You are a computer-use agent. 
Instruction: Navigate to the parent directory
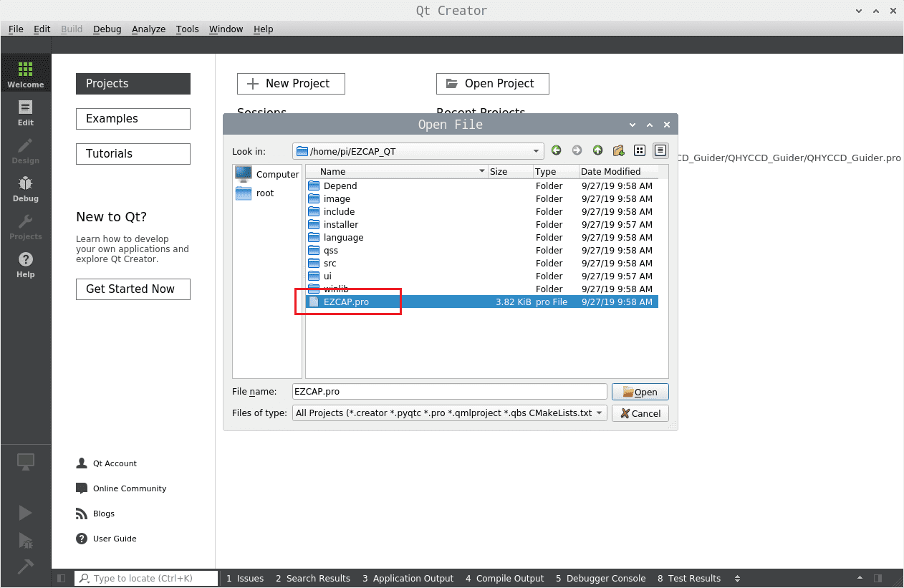coord(597,150)
